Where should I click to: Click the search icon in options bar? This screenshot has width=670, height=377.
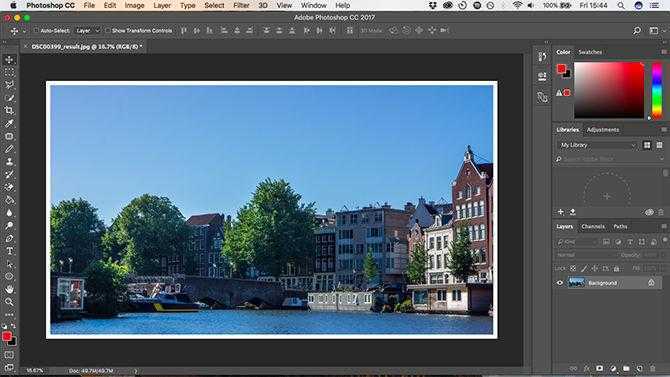tap(637, 30)
